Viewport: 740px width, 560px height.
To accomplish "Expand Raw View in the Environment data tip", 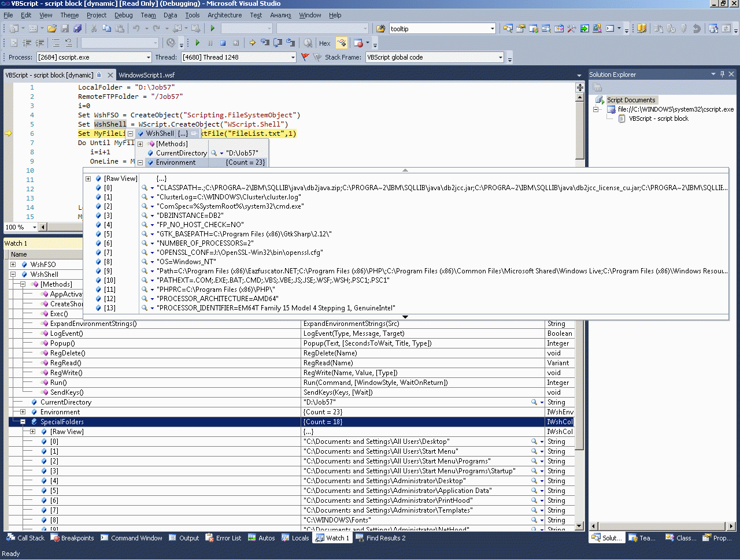I will pos(88,179).
